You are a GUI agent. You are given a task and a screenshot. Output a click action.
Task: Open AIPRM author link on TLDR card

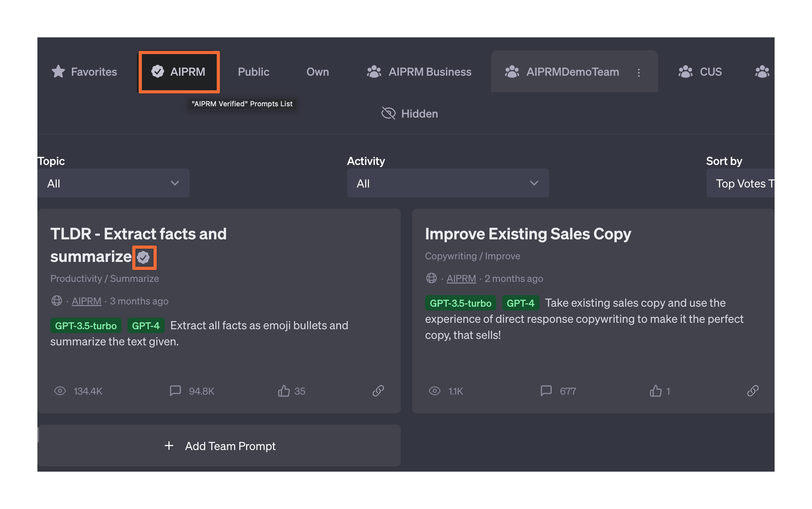86,301
